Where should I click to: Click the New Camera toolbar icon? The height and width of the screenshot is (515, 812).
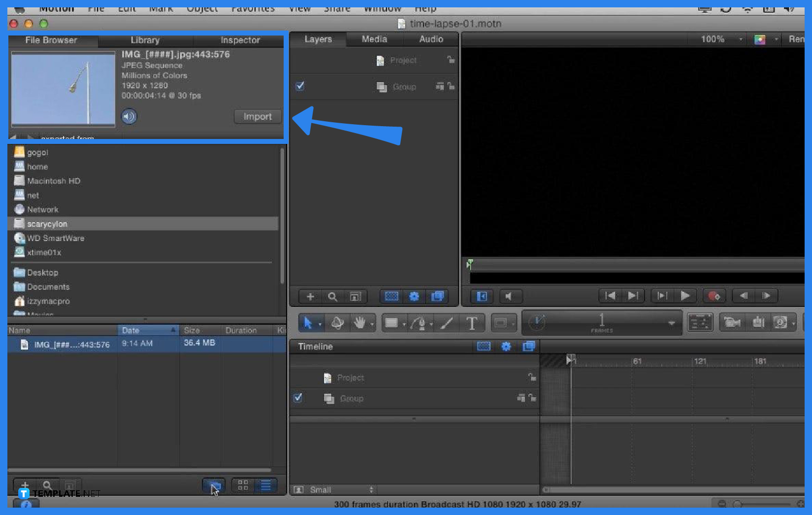tap(732, 323)
